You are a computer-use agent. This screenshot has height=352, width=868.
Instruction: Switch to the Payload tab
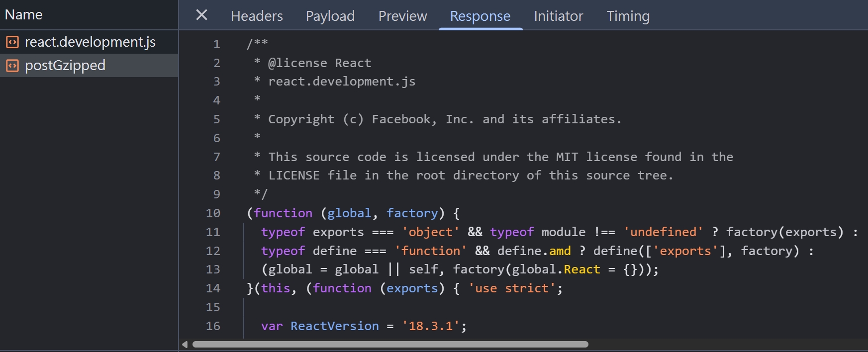click(x=330, y=16)
